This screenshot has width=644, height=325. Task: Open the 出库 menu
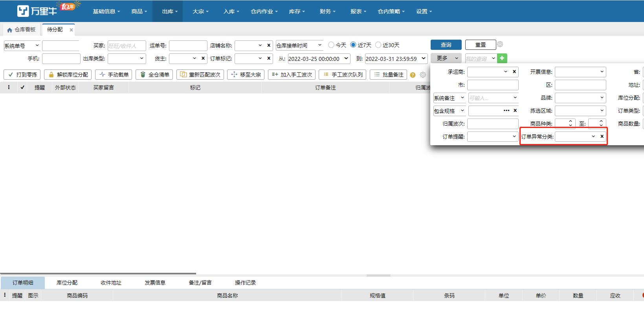coord(169,11)
